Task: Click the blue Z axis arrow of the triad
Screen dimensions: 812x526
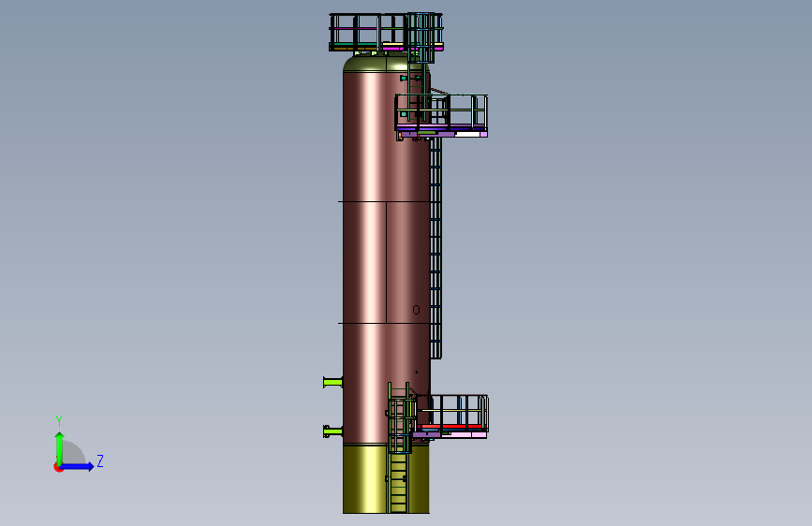Action: pyautogui.click(x=78, y=466)
